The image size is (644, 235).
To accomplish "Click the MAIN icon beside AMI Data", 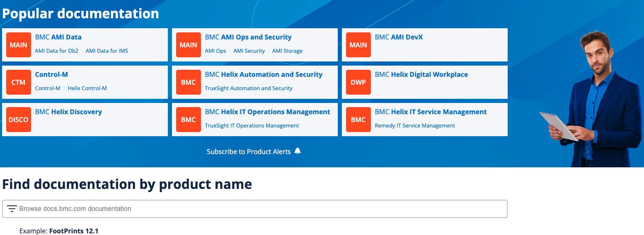I will pos(19,45).
